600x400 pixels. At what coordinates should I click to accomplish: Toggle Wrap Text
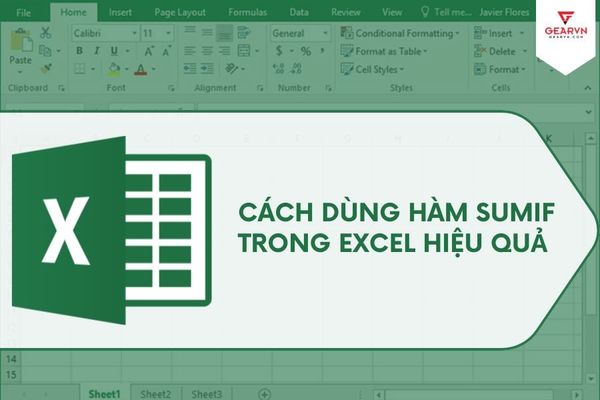243,33
